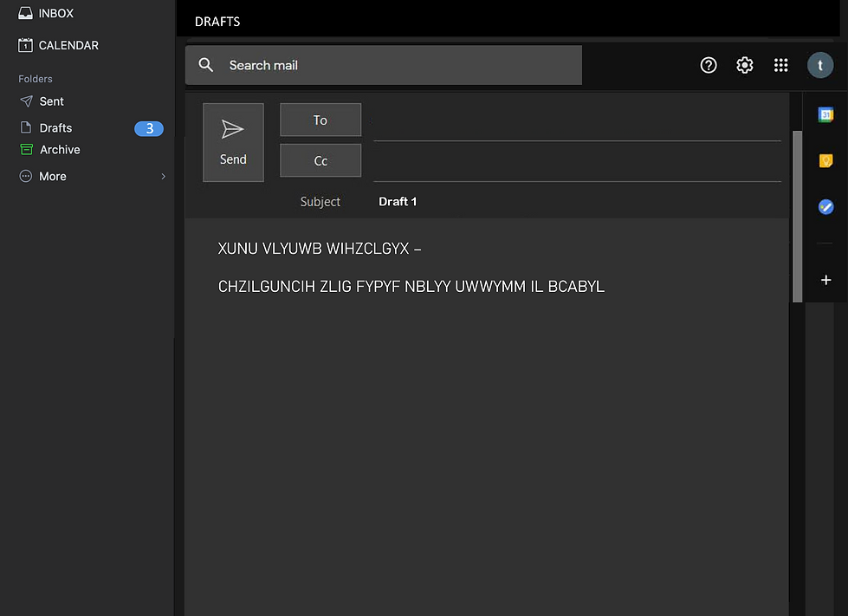The image size is (848, 616).
Task: Click the subject text 'Draft 1'
Action: tap(398, 201)
